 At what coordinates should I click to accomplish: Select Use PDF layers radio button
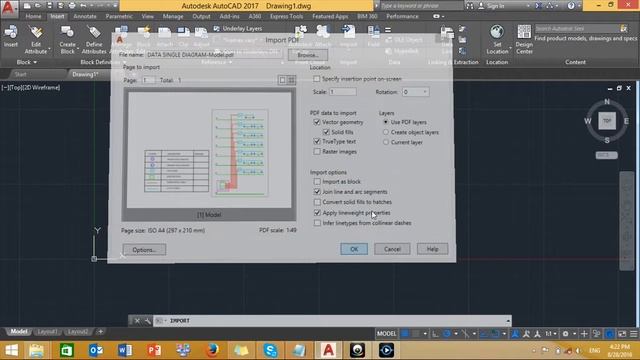pyautogui.click(x=386, y=122)
